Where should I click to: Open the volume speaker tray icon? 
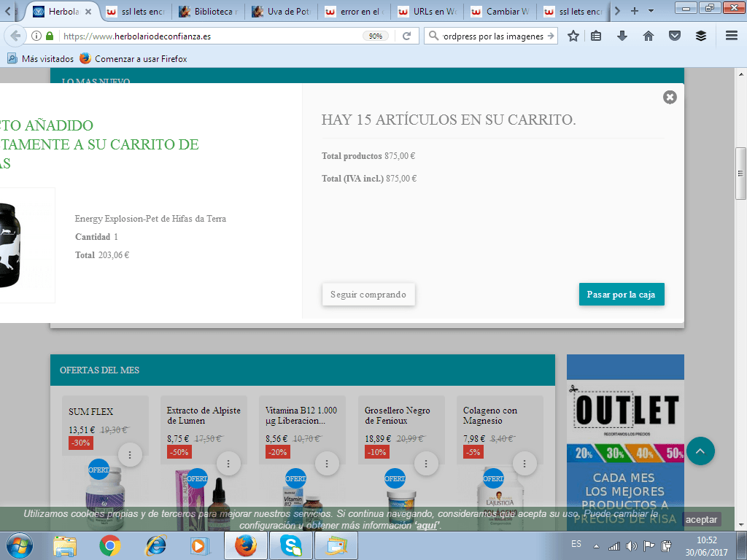pos(632,546)
